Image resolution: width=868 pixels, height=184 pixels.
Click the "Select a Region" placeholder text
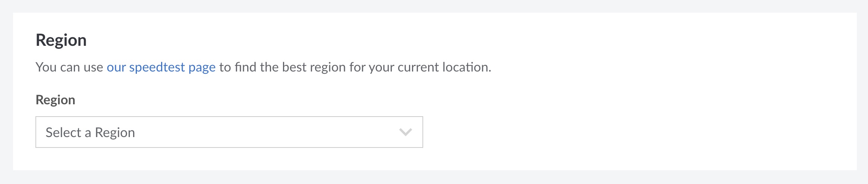(90, 133)
